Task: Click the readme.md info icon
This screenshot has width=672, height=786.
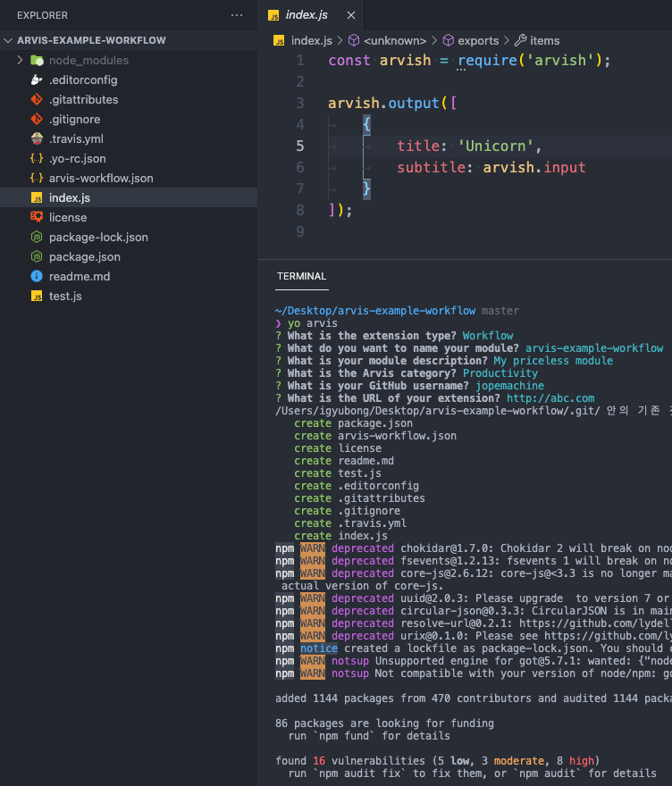Action: pyautogui.click(x=37, y=276)
